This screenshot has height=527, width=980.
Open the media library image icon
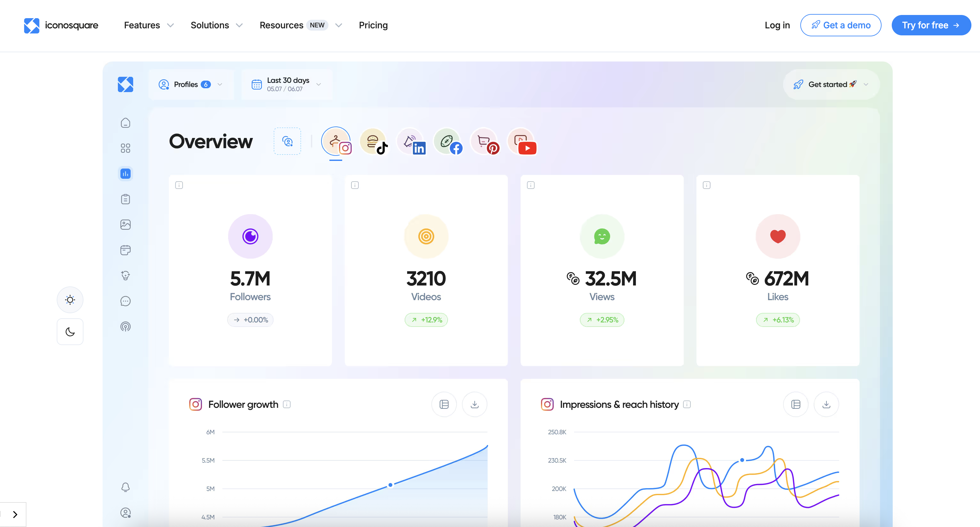point(126,225)
